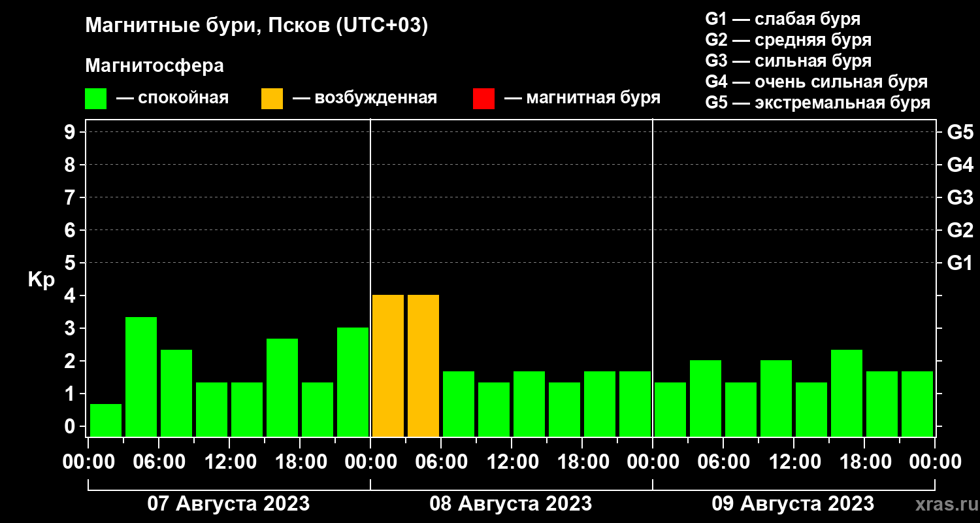This screenshot has height=523, width=980.
Task: Click the 12:00–15:00 green bar on 08 Августа
Action: point(529,404)
